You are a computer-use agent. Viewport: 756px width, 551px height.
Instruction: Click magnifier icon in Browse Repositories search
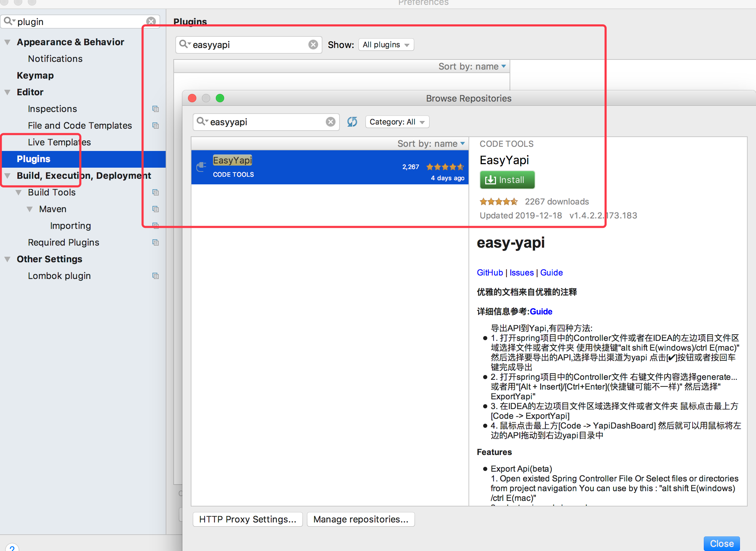[x=202, y=122]
